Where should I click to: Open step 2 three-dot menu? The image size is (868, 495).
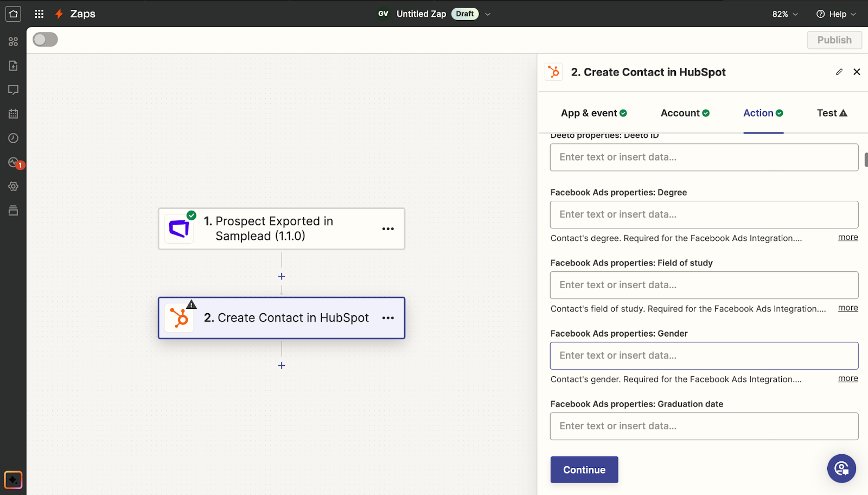click(x=388, y=318)
